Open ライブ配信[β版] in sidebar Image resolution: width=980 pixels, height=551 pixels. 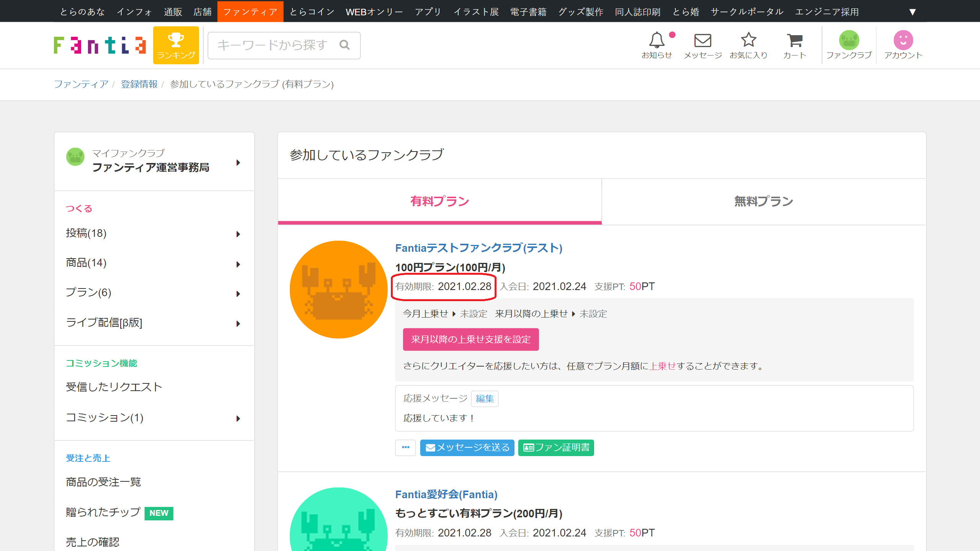click(104, 323)
